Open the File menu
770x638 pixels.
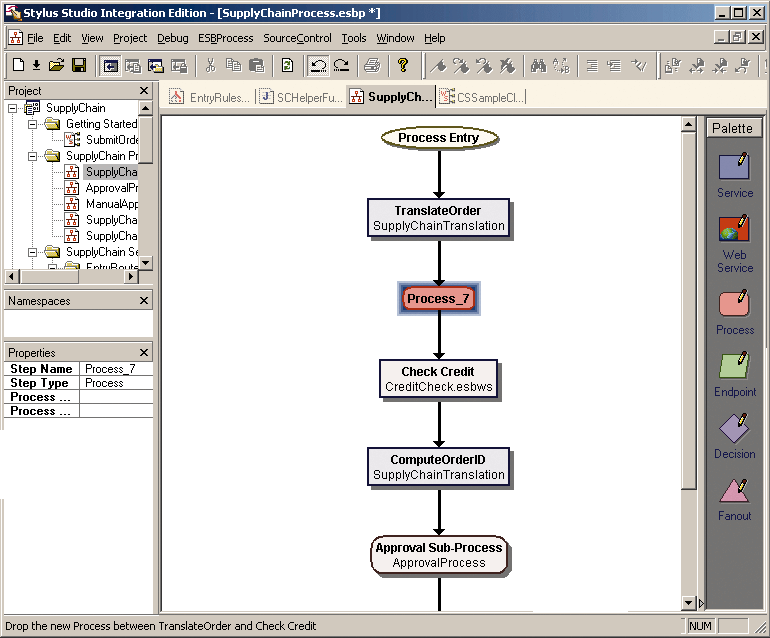[35, 38]
